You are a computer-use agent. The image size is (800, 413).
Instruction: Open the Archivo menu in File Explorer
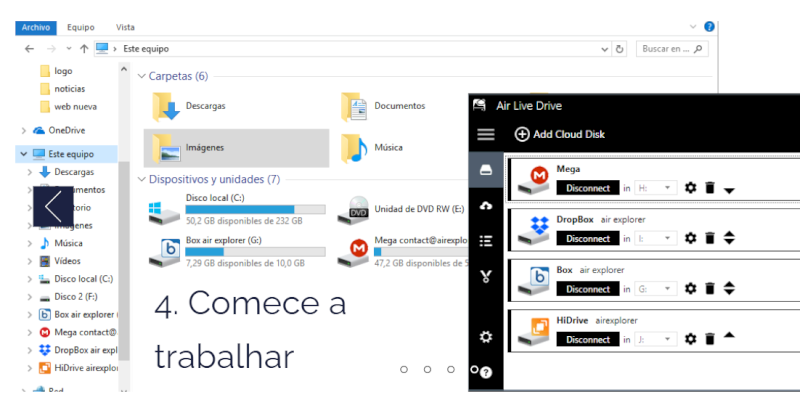(36, 28)
